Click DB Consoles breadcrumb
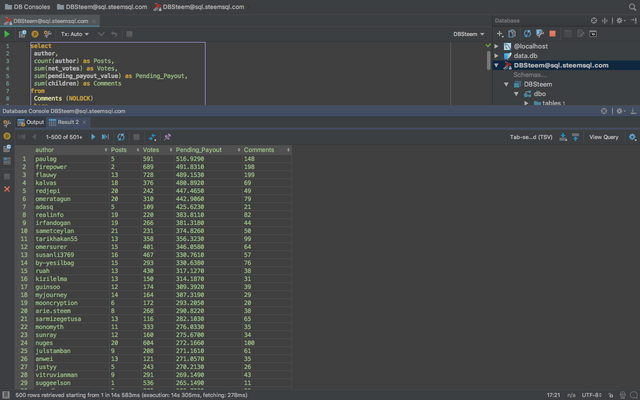The height and width of the screenshot is (400, 640). click(x=27, y=7)
